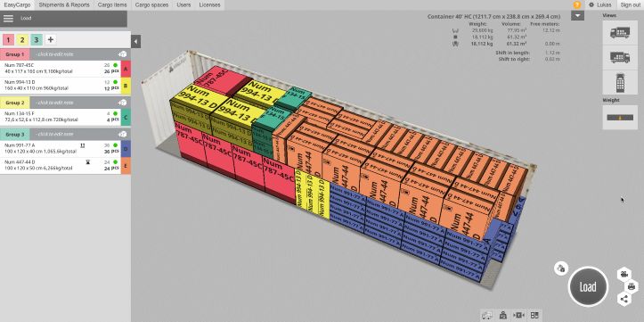The image size is (644, 322).
Task: Click the camera record hexagon icon
Action: click(x=624, y=274)
